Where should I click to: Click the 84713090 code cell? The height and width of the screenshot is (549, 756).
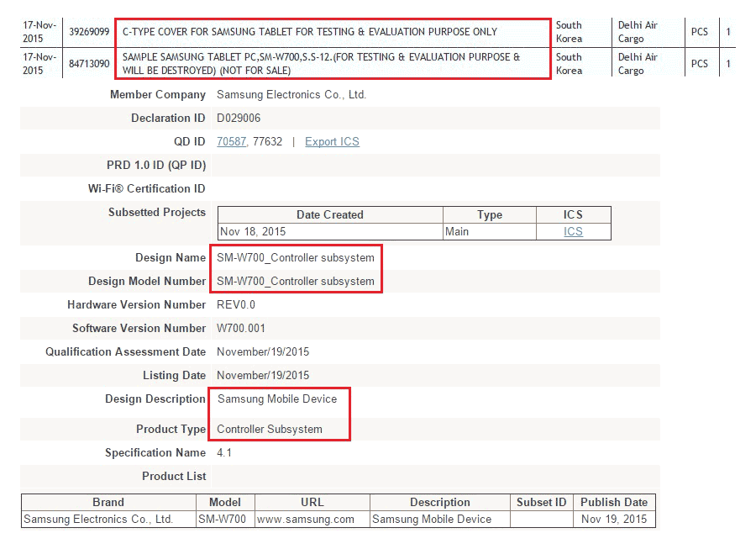point(89,64)
